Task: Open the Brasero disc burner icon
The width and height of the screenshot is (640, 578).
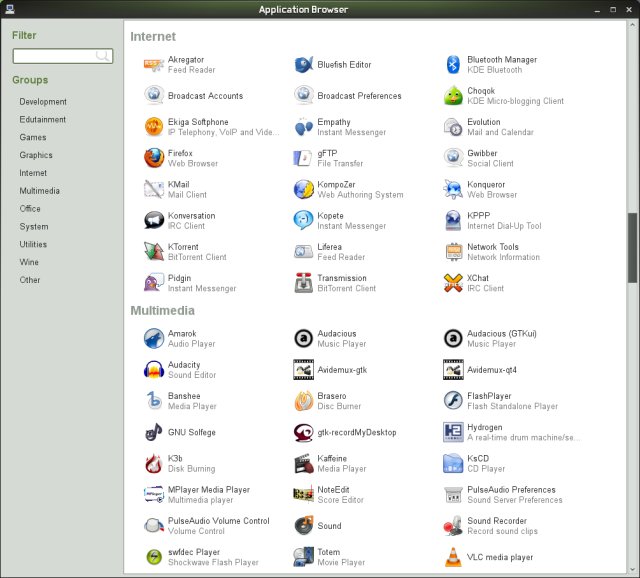Action: tap(304, 401)
